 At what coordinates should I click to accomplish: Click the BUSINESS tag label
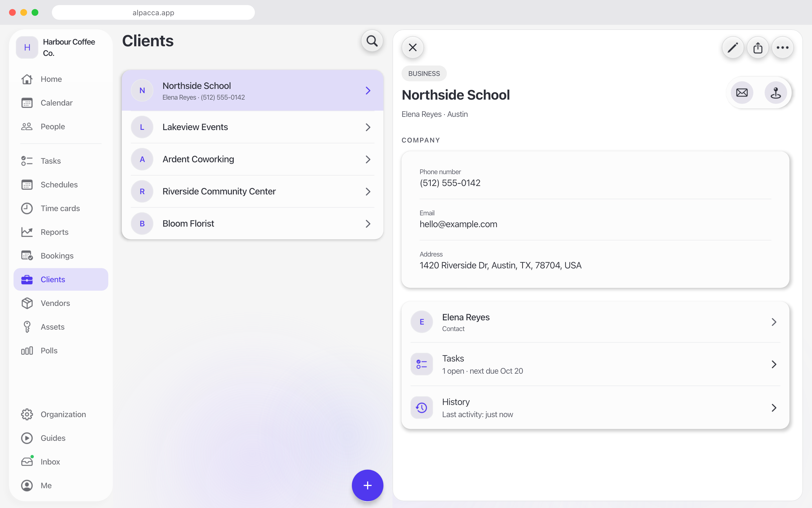(424, 74)
